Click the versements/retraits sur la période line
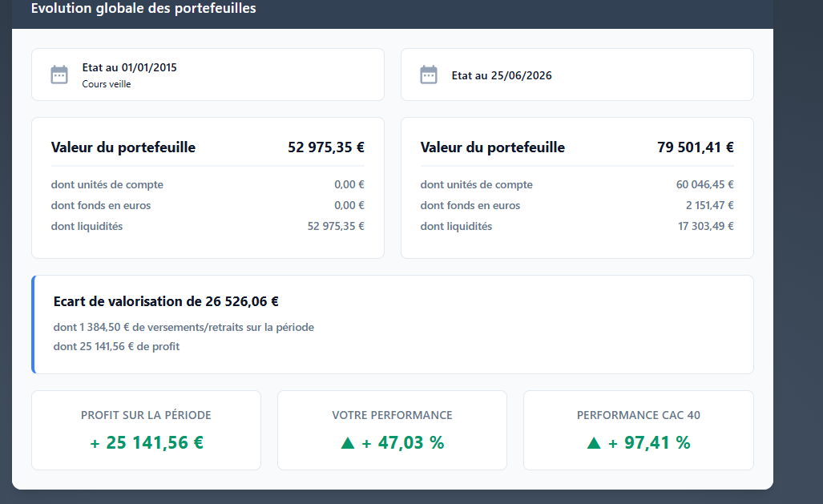 coord(184,327)
